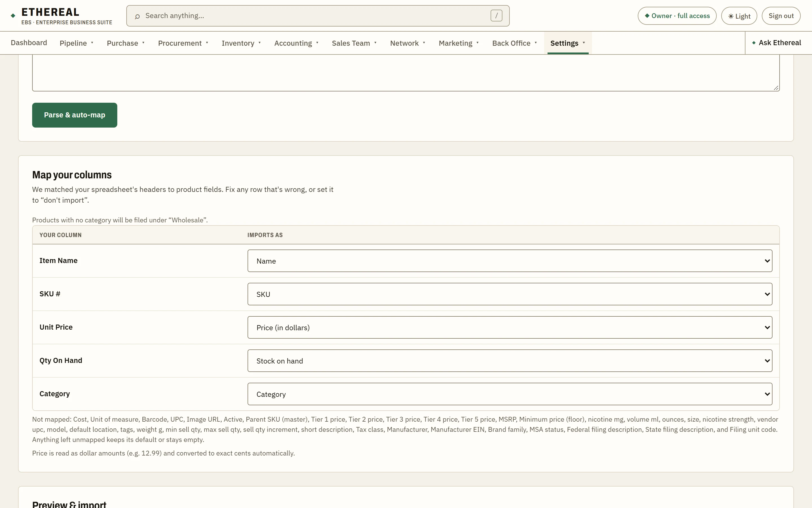Open the Item Name mapping dropdown
The width and height of the screenshot is (812, 508).
click(x=510, y=261)
